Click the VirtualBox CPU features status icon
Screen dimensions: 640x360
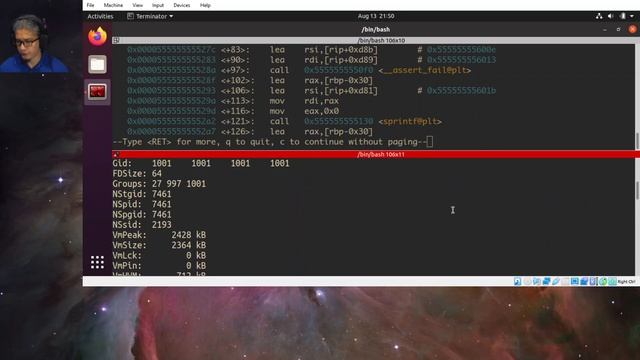coord(593,281)
